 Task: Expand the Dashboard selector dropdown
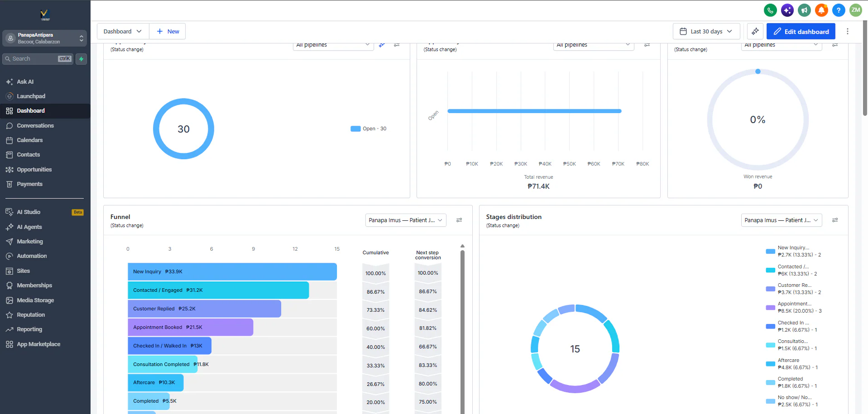coord(123,31)
